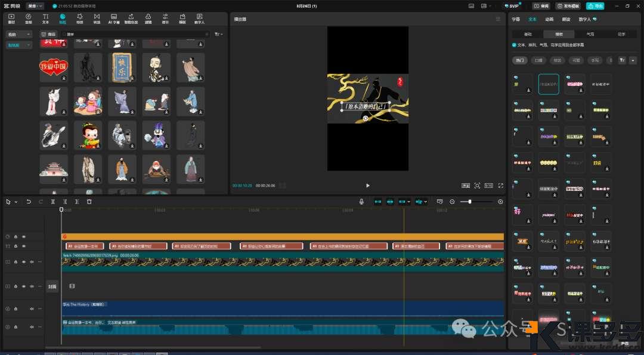The width and height of the screenshot is (644, 355).
Task: Click the cyan 导出 (Export) button
Action: (595, 6)
